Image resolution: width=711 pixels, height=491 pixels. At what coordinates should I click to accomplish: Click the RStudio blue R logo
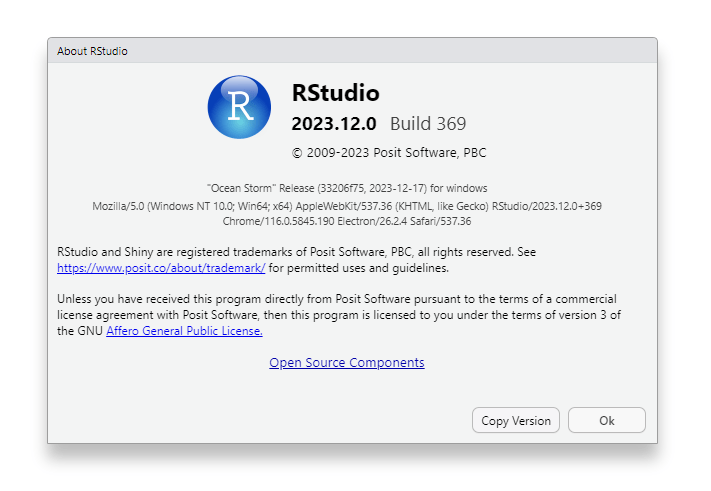(239, 107)
